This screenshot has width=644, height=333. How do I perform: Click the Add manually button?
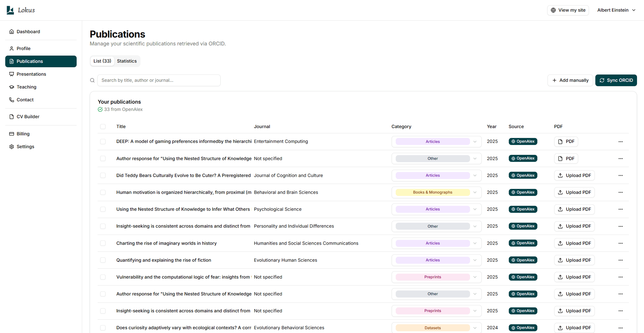(x=570, y=80)
